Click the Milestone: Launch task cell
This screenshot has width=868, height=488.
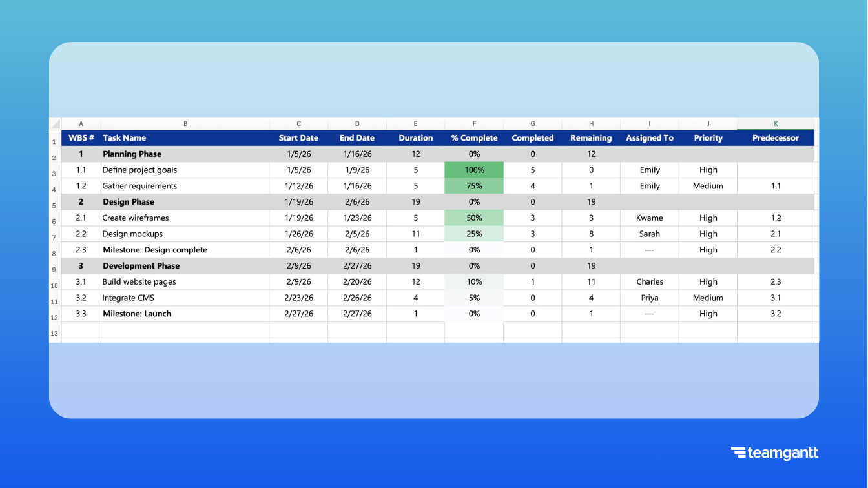(137, 314)
